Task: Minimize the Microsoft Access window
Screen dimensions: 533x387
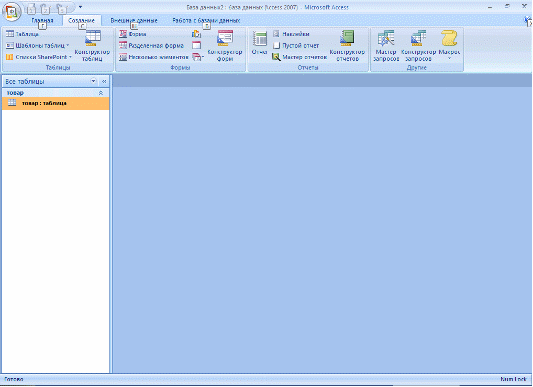Action: point(490,7)
